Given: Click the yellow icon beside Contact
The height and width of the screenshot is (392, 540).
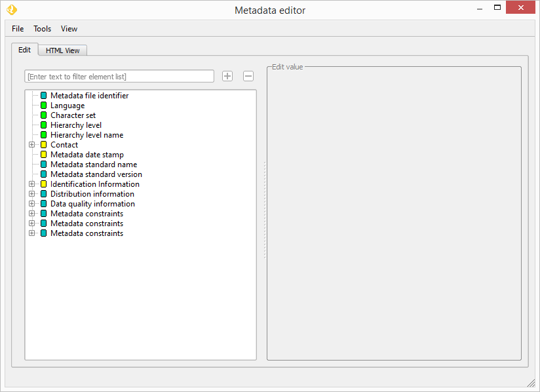Looking at the screenshot, I should [43, 144].
